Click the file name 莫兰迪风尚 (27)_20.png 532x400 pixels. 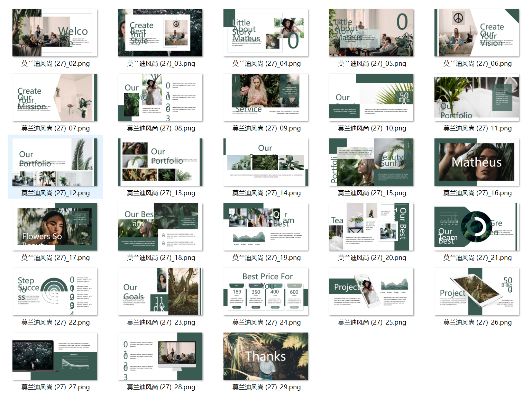[x=372, y=258]
